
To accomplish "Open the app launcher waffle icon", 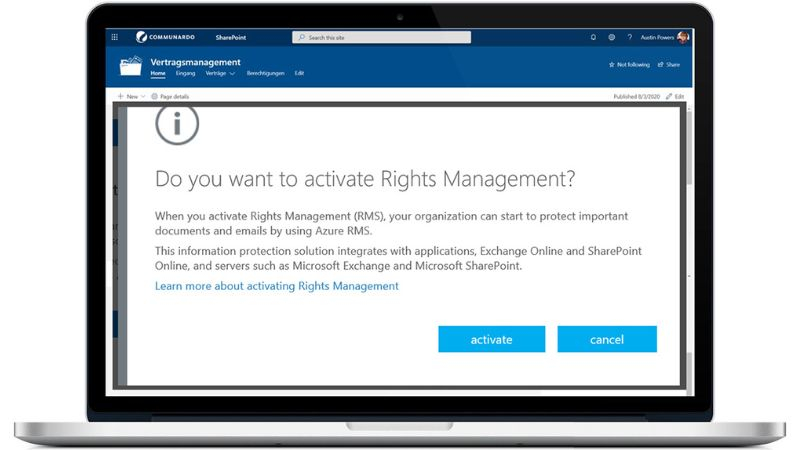I will pyautogui.click(x=115, y=37).
